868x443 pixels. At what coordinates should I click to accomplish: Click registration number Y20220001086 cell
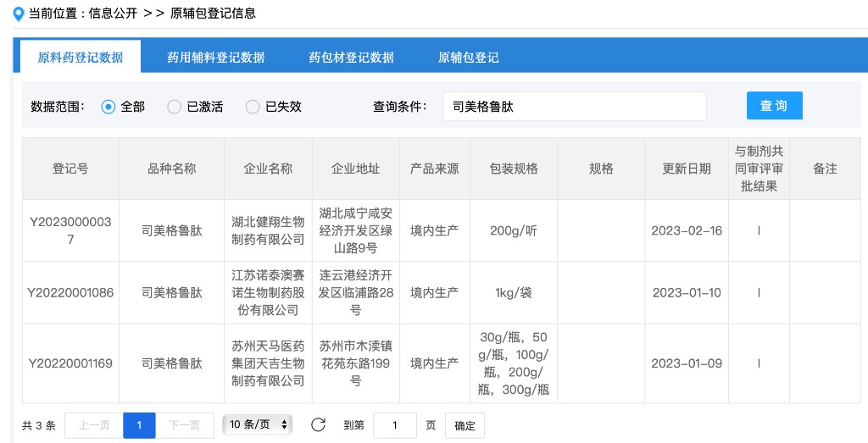pos(70,293)
